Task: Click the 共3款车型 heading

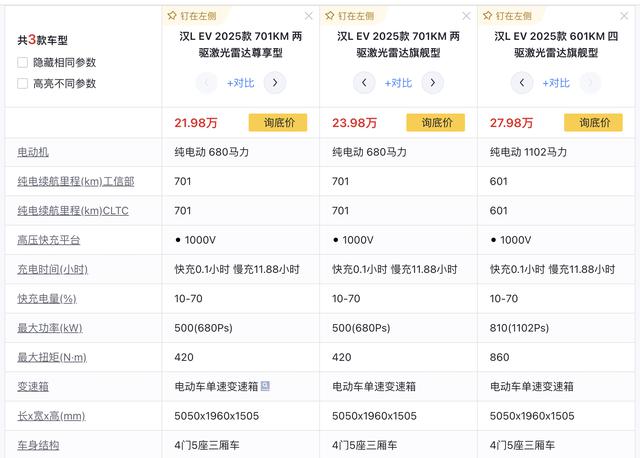Action: pyautogui.click(x=42, y=40)
